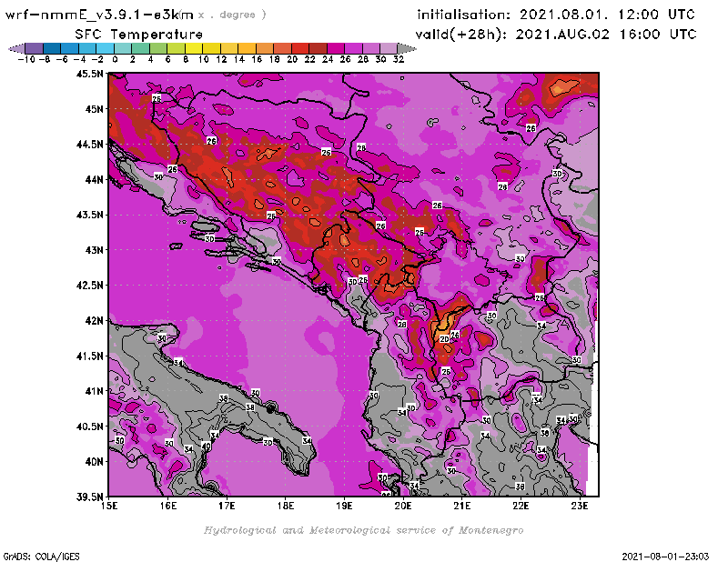This screenshot has height=562, width=728.
Task: Select the '32' value under the color bar
Action: pyautogui.click(x=399, y=59)
